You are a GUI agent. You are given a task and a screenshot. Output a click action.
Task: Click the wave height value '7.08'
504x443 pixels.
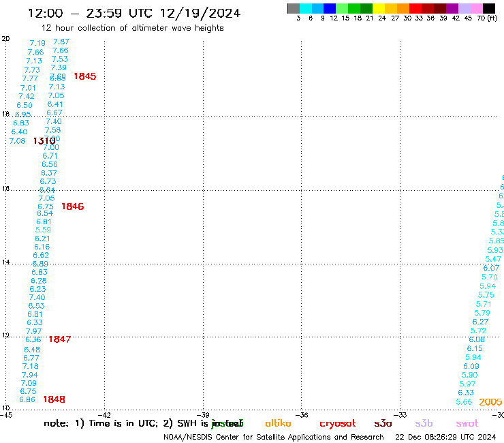(x=17, y=141)
